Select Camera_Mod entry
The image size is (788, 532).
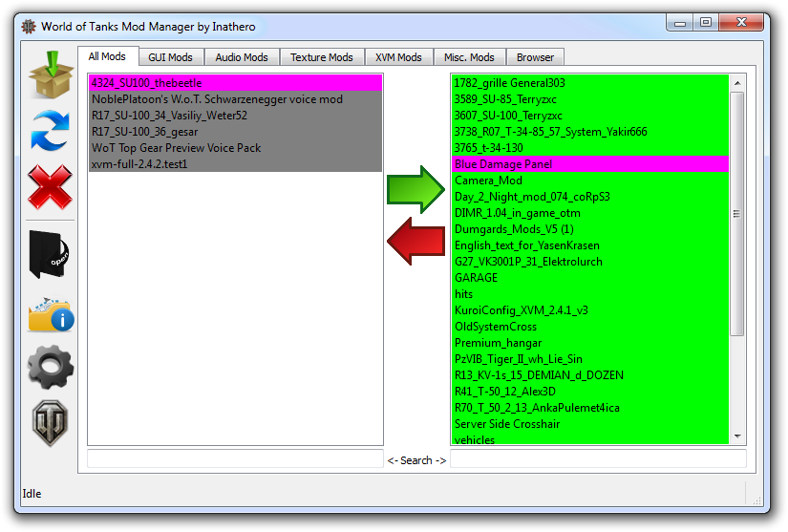coord(590,181)
